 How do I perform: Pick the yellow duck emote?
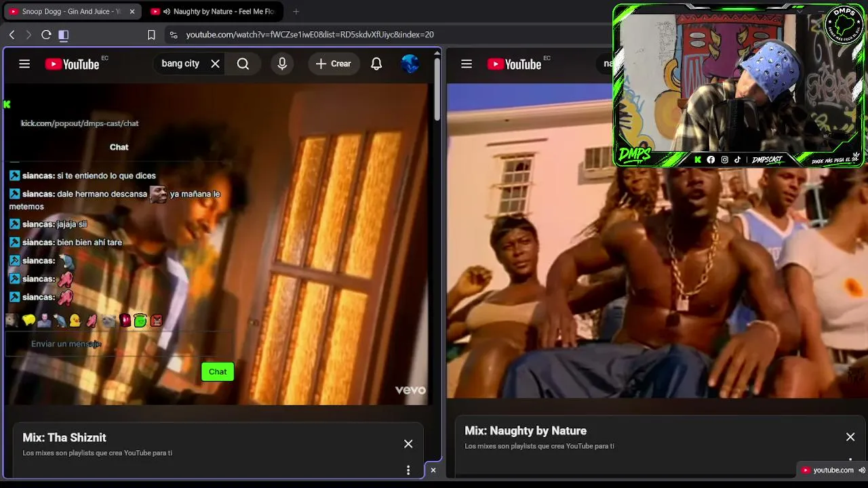point(75,321)
